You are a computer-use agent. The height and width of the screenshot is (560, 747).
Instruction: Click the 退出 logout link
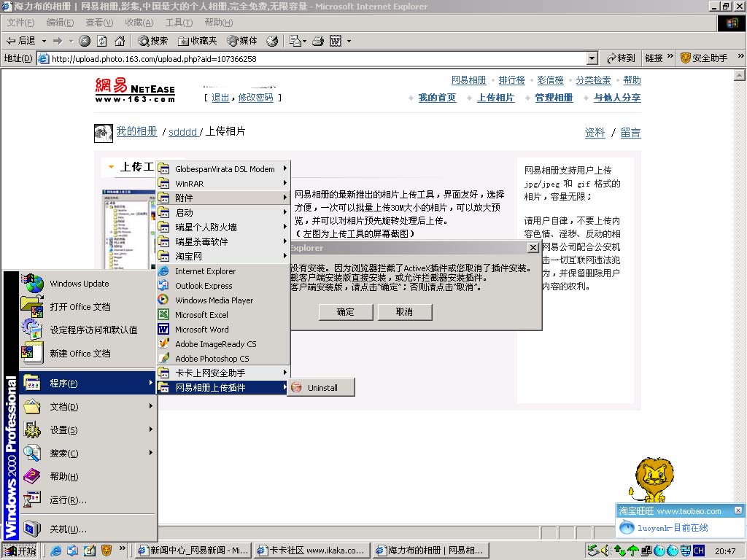[220, 98]
